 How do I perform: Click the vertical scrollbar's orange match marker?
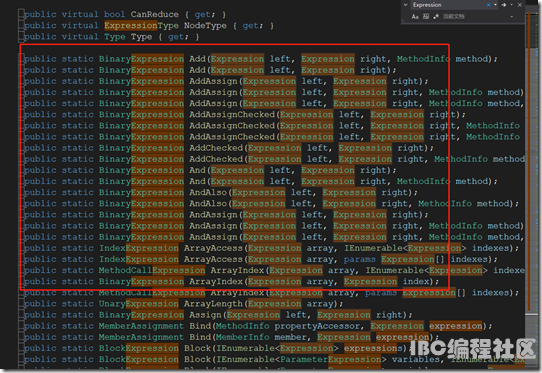pos(529,31)
